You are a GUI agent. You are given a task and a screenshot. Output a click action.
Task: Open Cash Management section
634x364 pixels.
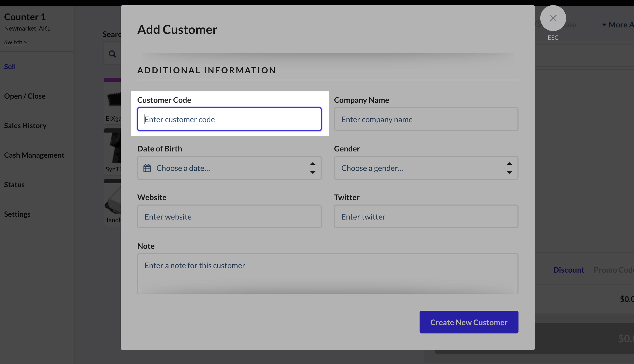(34, 155)
